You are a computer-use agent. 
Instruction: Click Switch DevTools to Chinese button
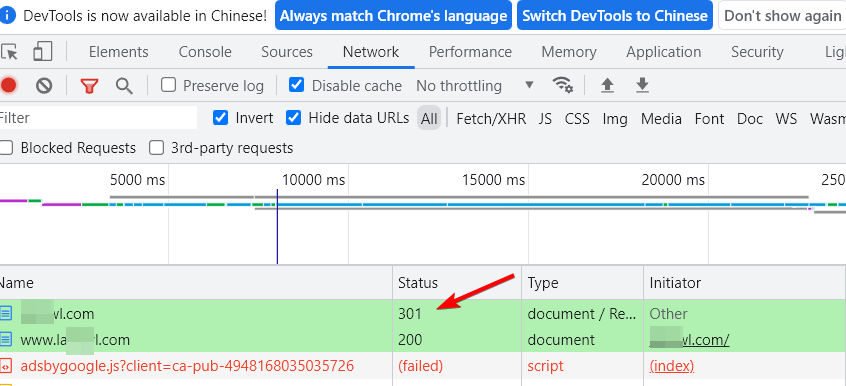click(615, 16)
